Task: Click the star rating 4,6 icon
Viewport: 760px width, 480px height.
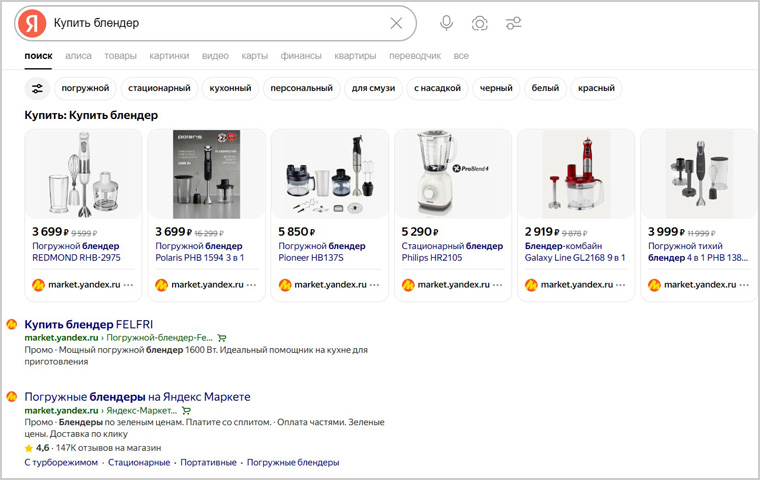Action: [29, 448]
